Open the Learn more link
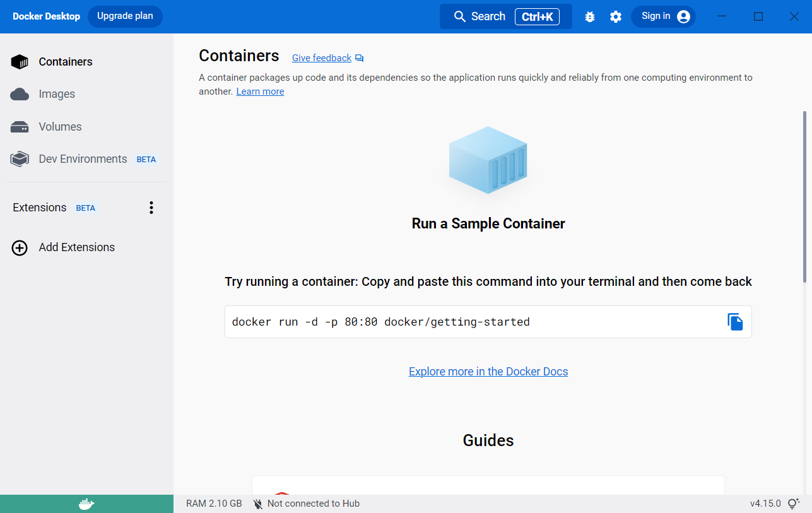 click(x=260, y=91)
